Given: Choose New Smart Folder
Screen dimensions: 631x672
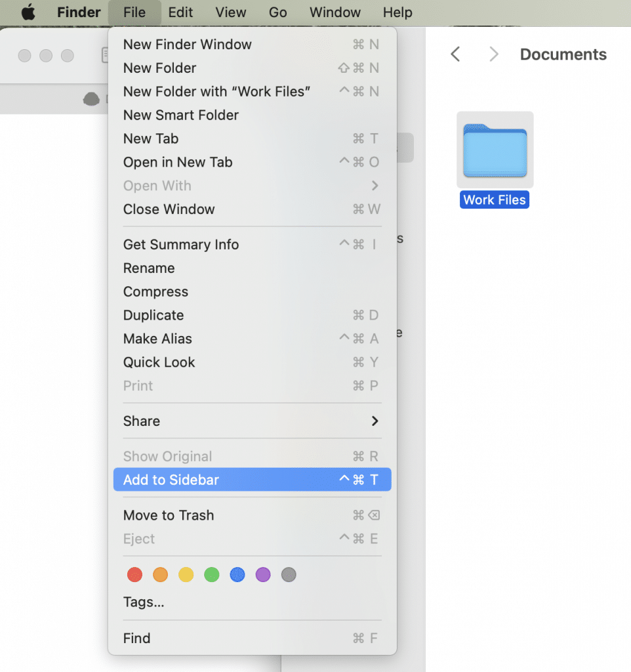Looking at the screenshot, I should (181, 115).
